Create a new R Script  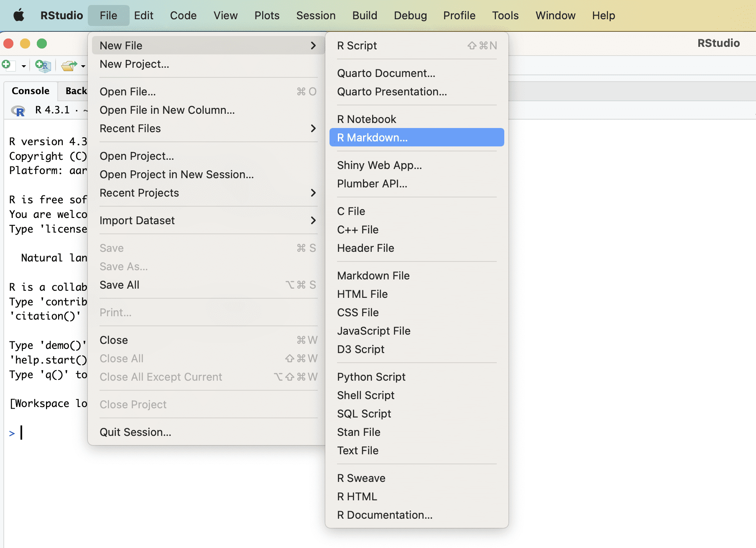pos(417,46)
